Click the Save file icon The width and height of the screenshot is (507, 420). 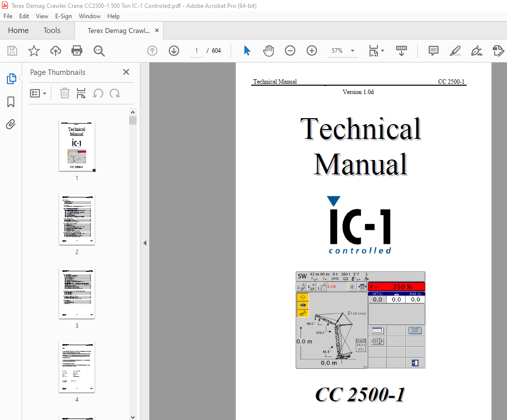[12, 51]
